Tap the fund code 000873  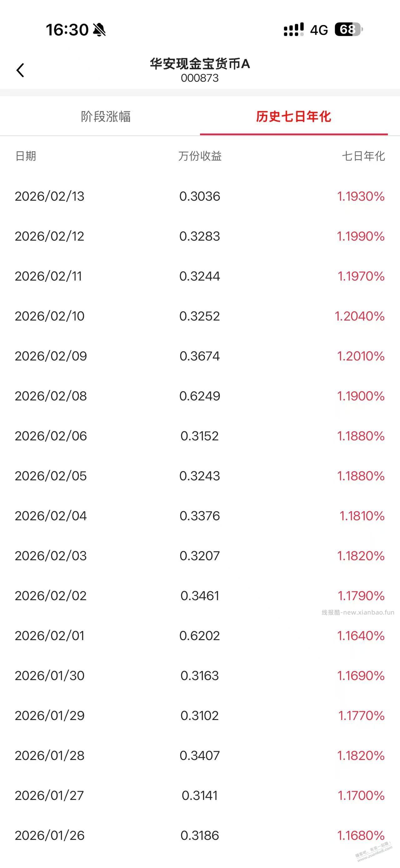pyautogui.click(x=200, y=78)
